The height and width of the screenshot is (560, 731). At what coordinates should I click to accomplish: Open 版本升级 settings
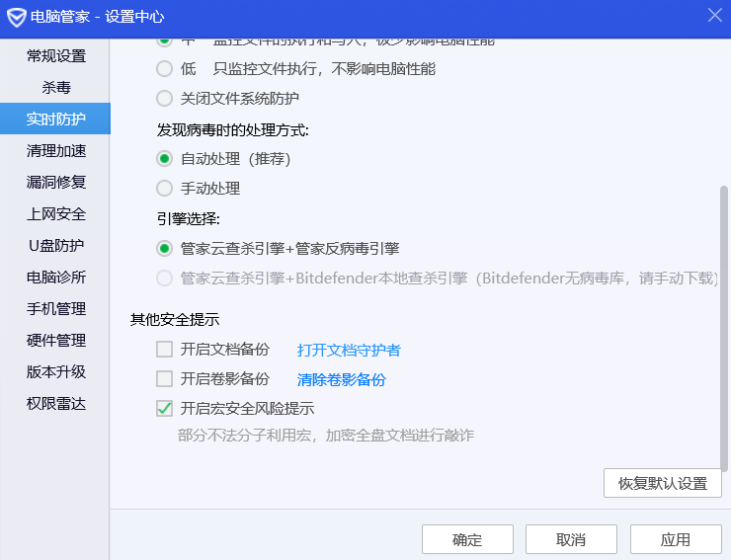click(x=56, y=371)
